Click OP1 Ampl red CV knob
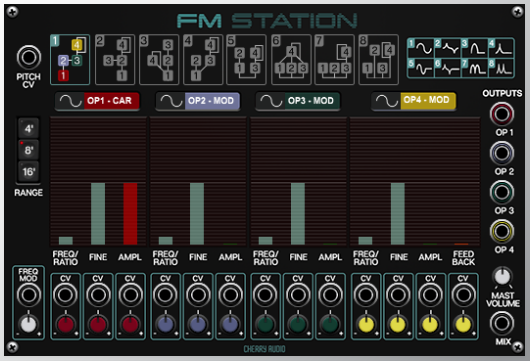The image size is (530, 361). [130, 324]
